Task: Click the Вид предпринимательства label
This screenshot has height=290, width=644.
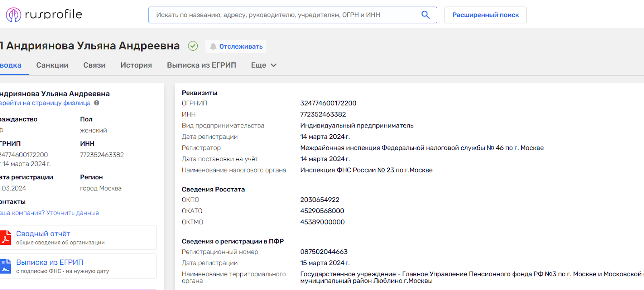Action: (223, 125)
